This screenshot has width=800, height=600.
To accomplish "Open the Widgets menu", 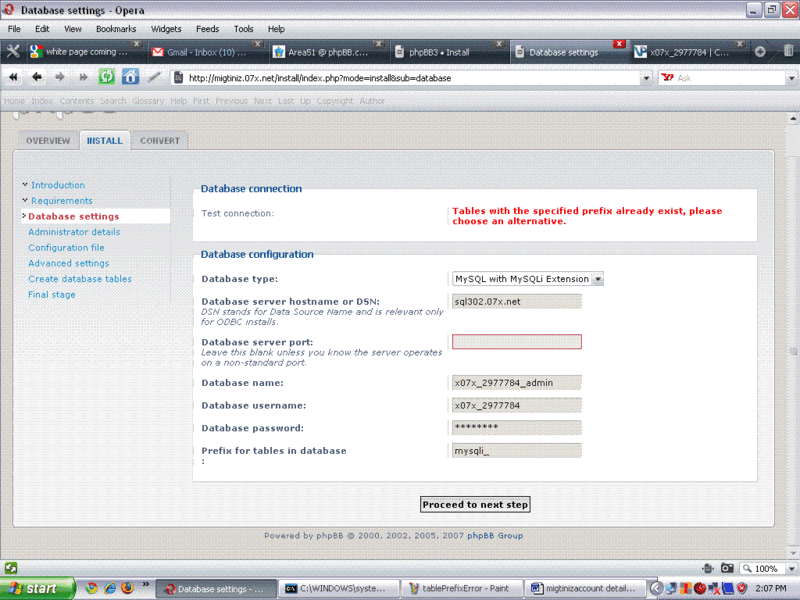I will [166, 29].
